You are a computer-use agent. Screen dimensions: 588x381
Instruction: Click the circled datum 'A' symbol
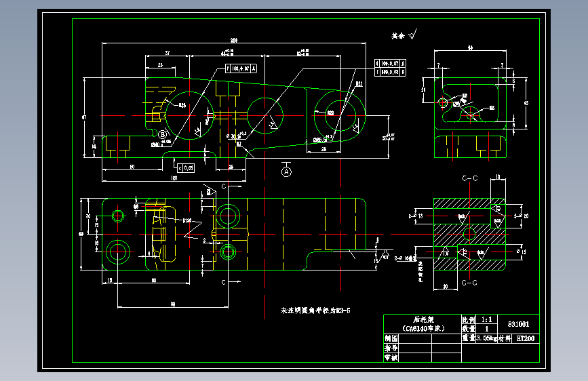point(286,172)
